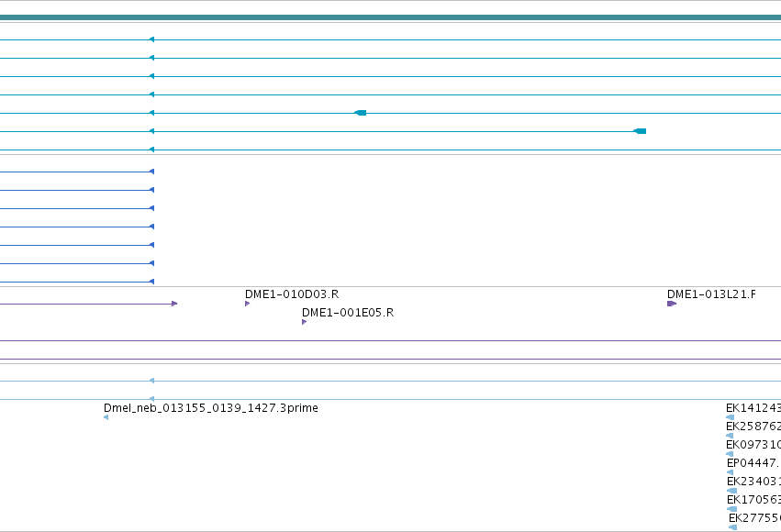Select the DME1-001E05.R label
The width and height of the screenshot is (781, 532).
pyautogui.click(x=348, y=313)
